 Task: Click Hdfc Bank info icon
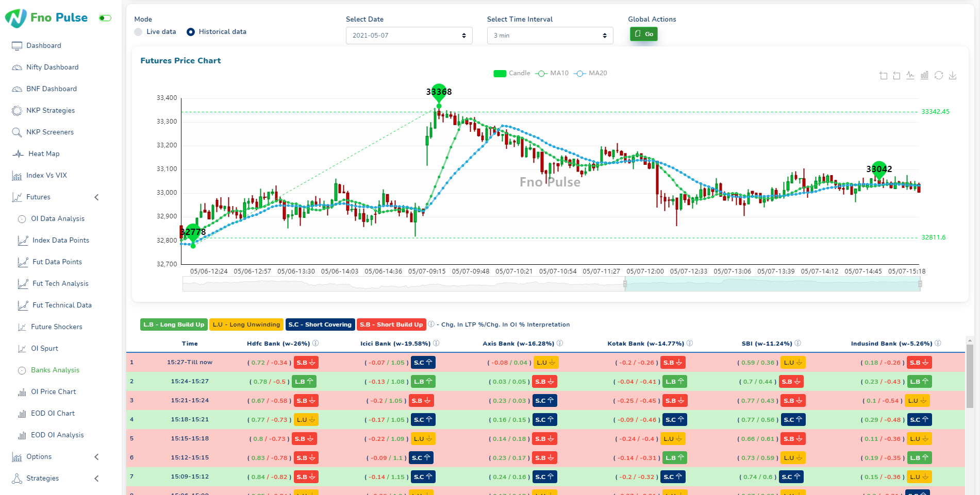coord(315,343)
